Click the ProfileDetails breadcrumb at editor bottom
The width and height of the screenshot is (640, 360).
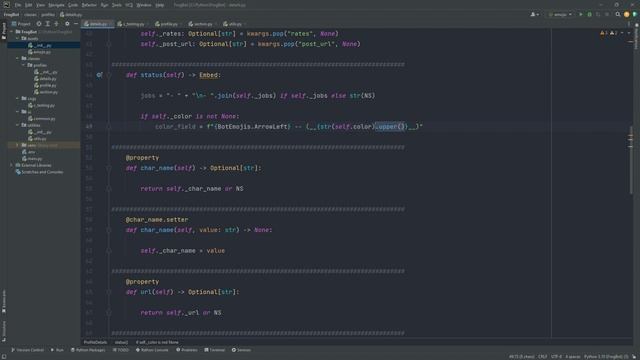point(95,342)
